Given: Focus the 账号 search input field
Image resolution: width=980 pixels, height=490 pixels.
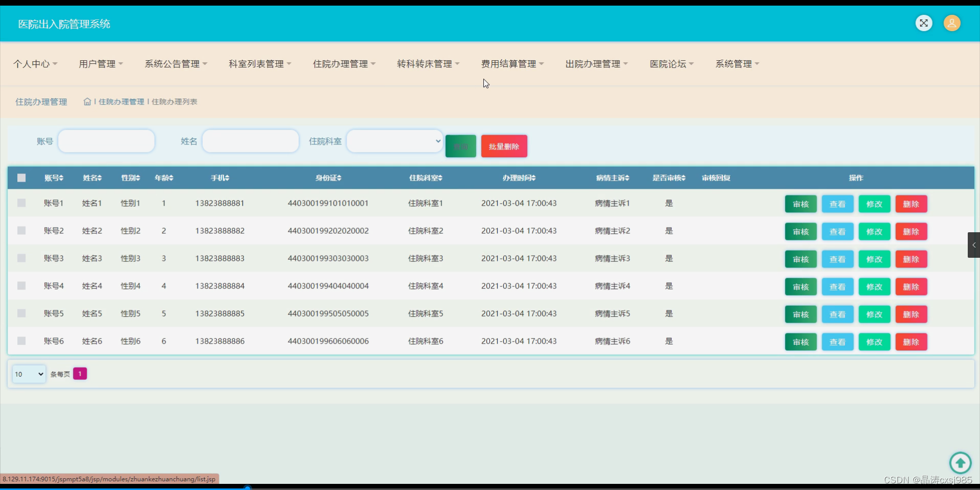Looking at the screenshot, I should click(106, 141).
